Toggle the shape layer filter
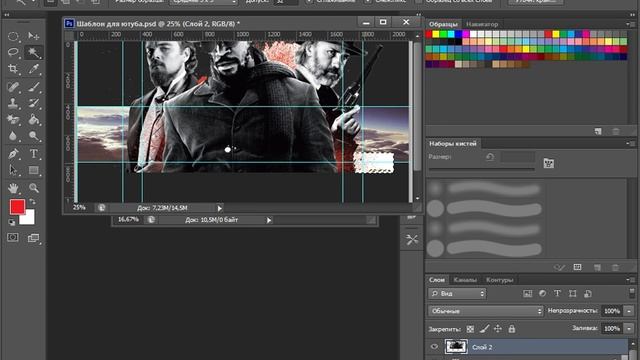Screen dimensions: 640x360 573,293
